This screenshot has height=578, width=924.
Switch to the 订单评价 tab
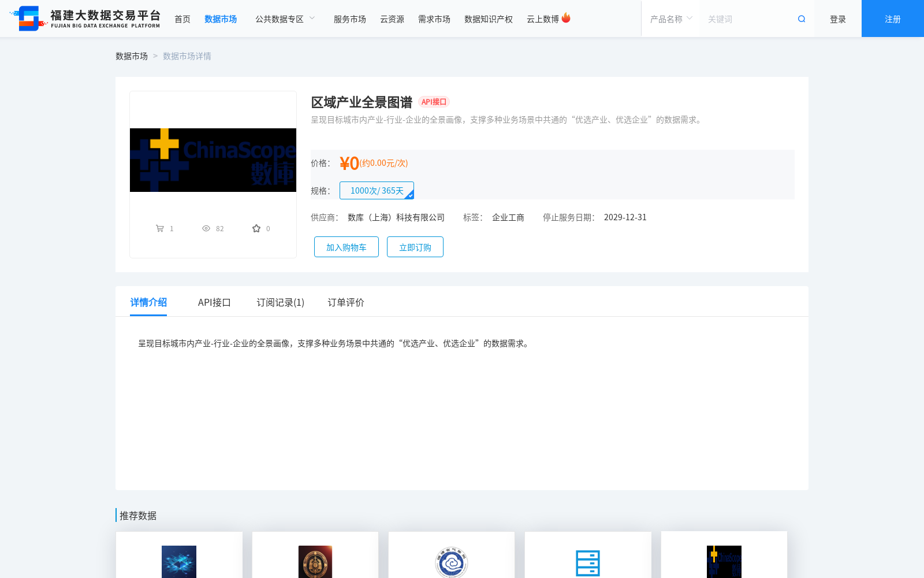346,302
